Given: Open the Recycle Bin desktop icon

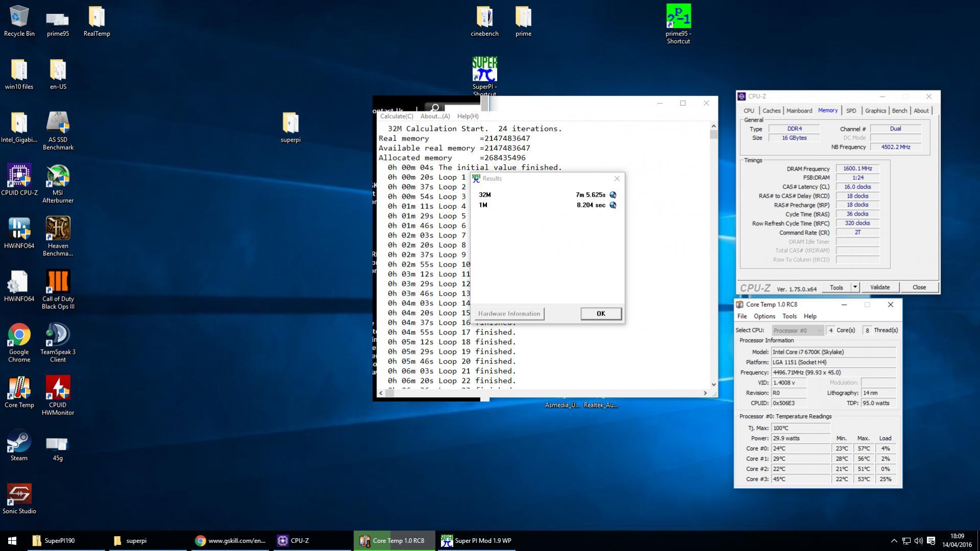Looking at the screenshot, I should click(x=19, y=21).
